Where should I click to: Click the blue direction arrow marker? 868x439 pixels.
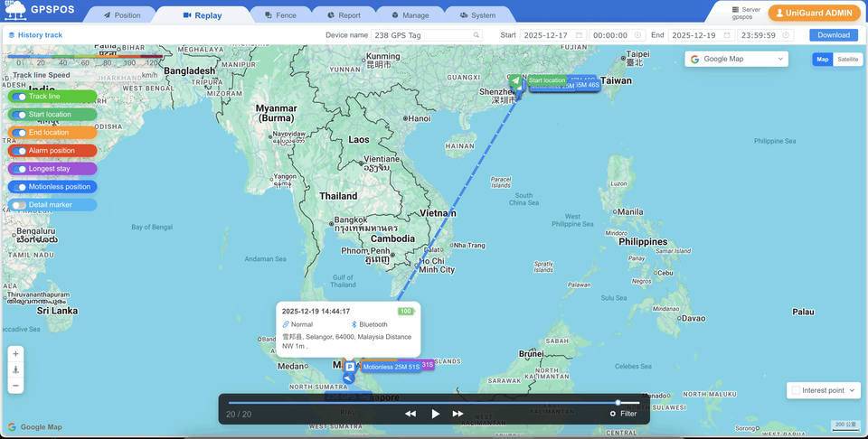coord(348,378)
